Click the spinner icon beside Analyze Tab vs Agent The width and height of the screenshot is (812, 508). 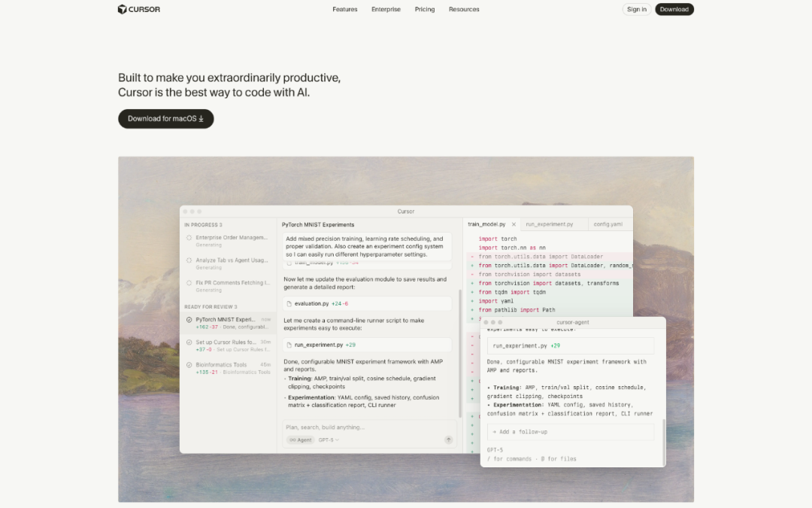coord(189,260)
